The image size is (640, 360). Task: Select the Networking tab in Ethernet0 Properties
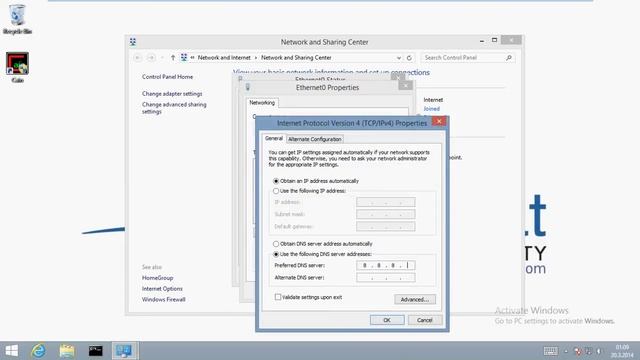[x=262, y=103]
